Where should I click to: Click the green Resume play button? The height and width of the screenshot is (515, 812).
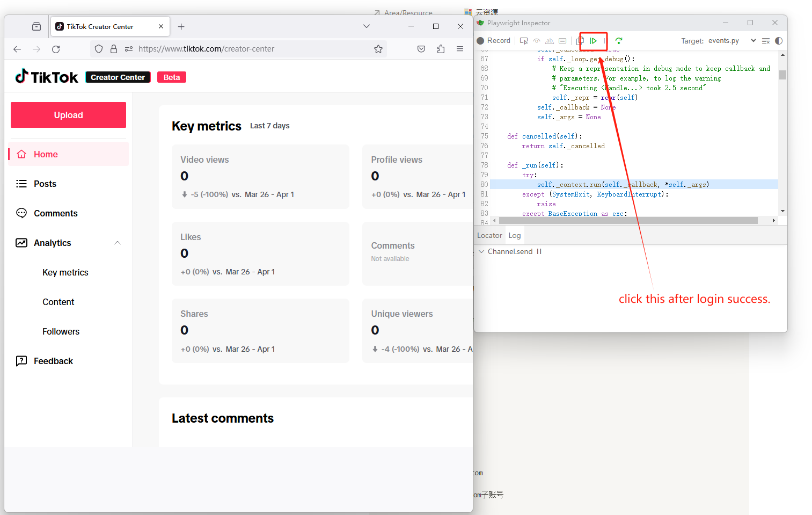(594, 41)
